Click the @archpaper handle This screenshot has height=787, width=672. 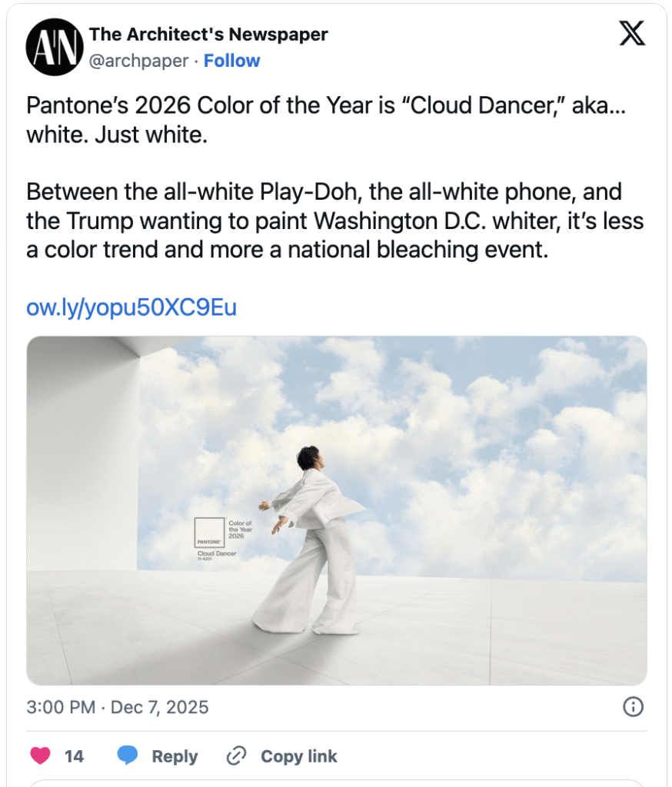[x=138, y=61]
